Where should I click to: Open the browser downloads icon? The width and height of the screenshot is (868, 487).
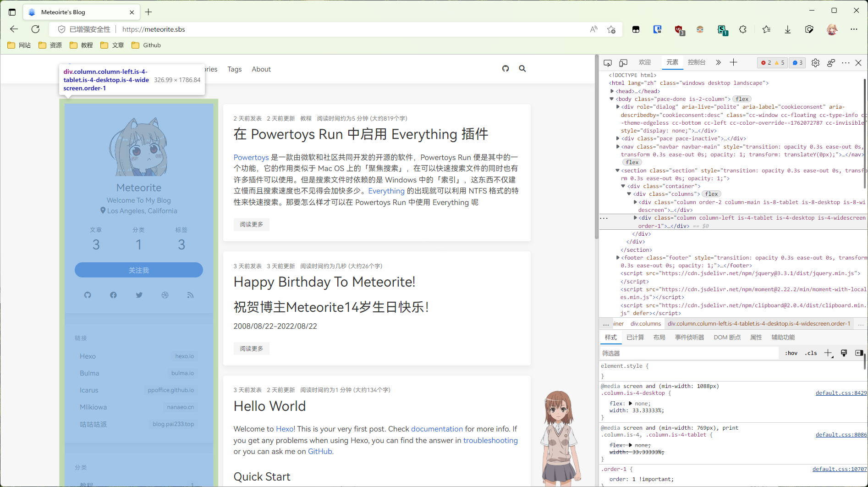tap(787, 29)
